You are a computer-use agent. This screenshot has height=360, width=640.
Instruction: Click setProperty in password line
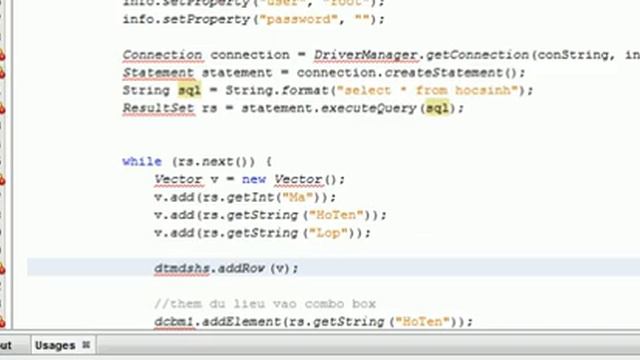click(207, 19)
